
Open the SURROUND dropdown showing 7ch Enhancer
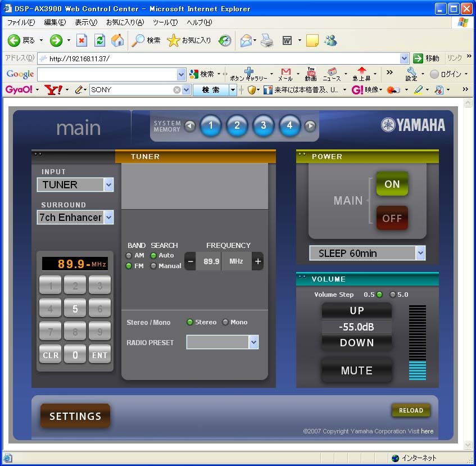click(x=75, y=218)
